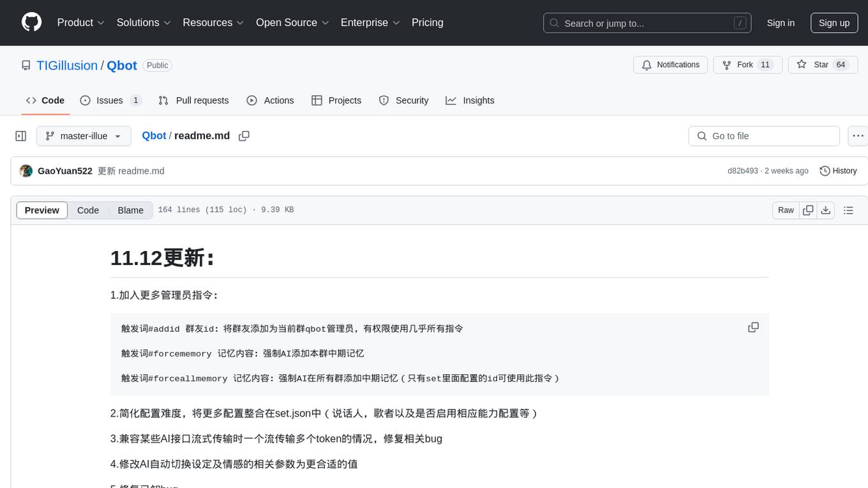The height and width of the screenshot is (488, 868).
Task: Open more file actions ellipsis menu
Action: point(858,136)
